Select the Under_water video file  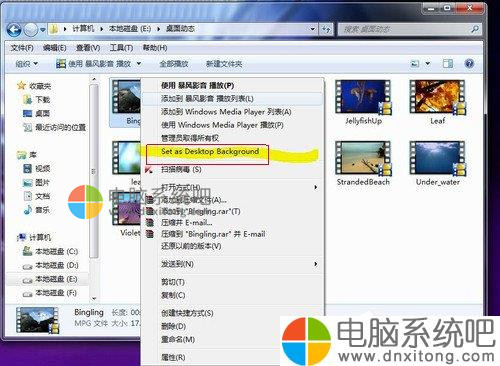click(437, 163)
